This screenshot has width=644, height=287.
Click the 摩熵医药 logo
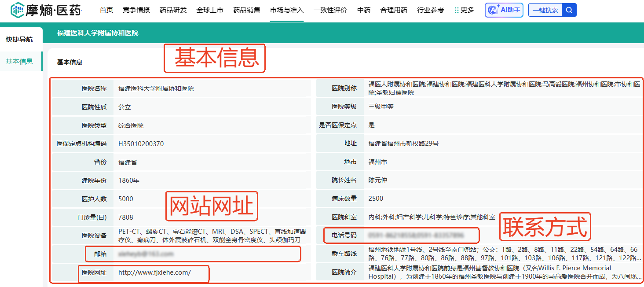[46, 10]
